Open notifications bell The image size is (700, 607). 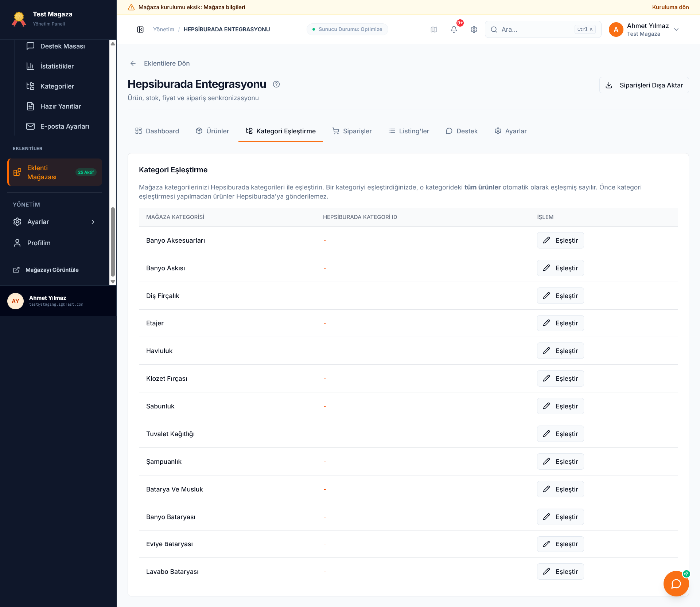point(454,30)
